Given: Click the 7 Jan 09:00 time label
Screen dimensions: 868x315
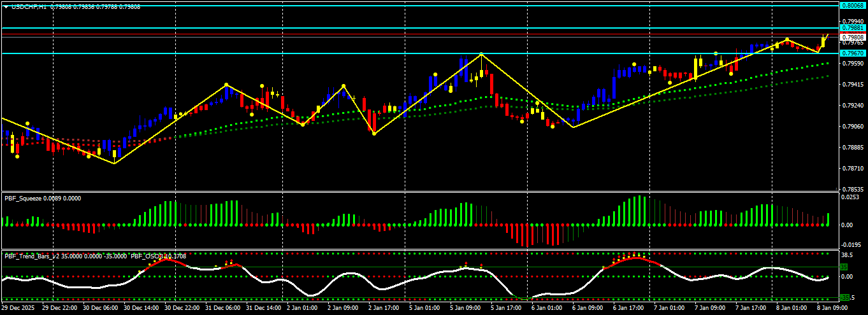Looking at the screenshot, I should pyautogui.click(x=711, y=308).
